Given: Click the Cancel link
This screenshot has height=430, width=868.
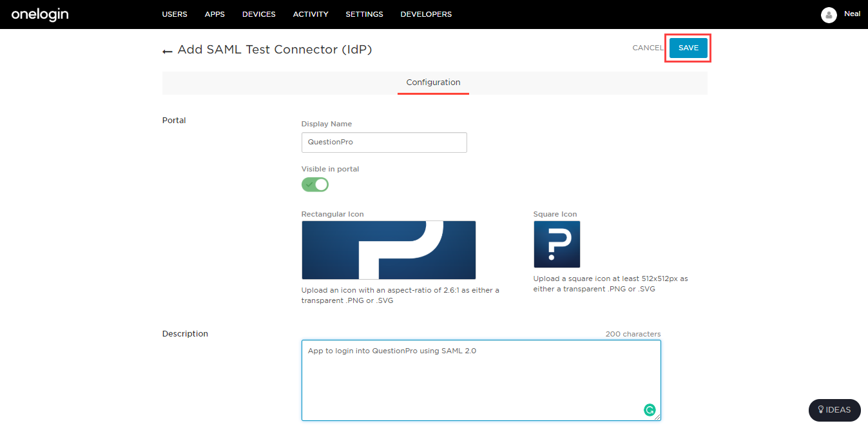Looking at the screenshot, I should pyautogui.click(x=648, y=48).
